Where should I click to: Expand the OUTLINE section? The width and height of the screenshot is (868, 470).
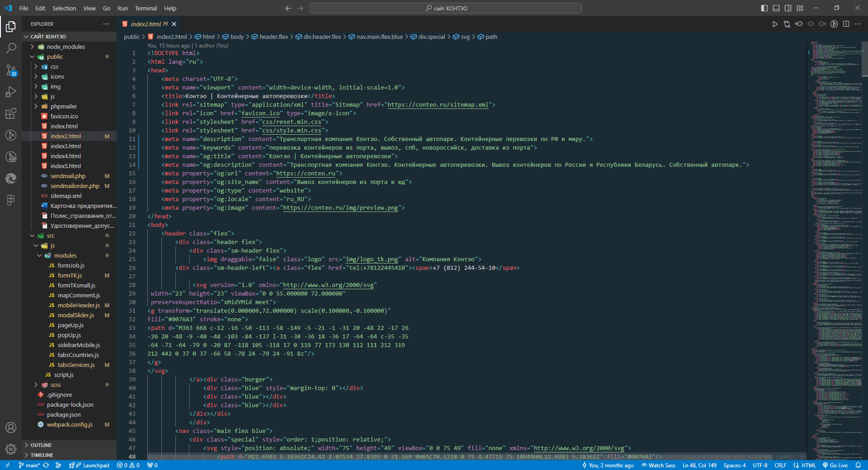[69, 445]
